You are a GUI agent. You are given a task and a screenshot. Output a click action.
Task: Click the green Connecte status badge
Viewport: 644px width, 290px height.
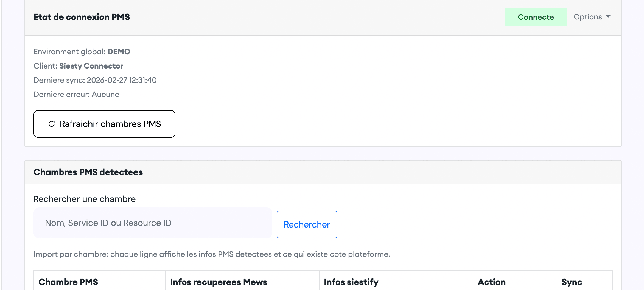pyautogui.click(x=536, y=17)
